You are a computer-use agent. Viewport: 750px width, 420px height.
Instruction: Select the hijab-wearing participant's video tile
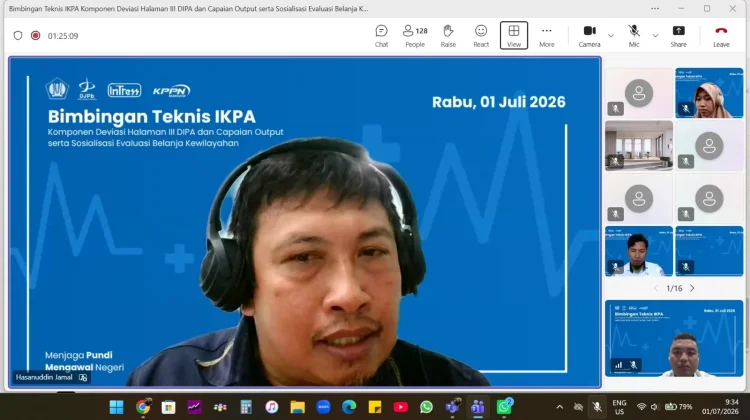(709, 93)
